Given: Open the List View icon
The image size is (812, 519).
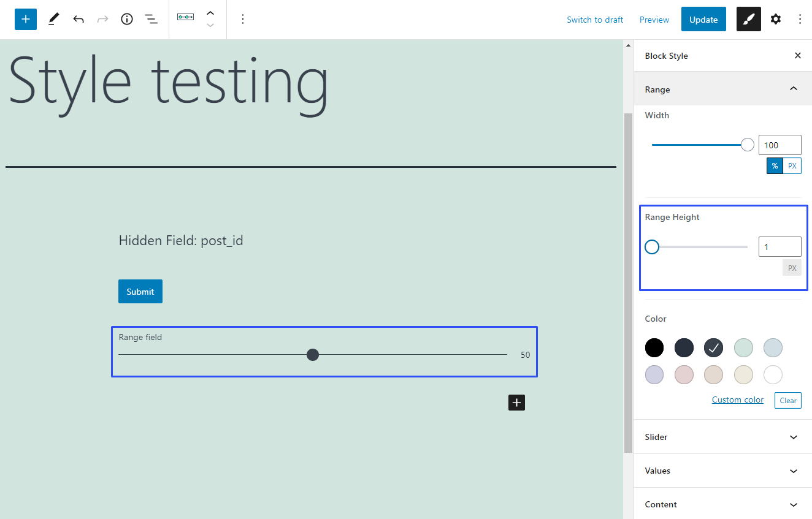Looking at the screenshot, I should point(151,19).
